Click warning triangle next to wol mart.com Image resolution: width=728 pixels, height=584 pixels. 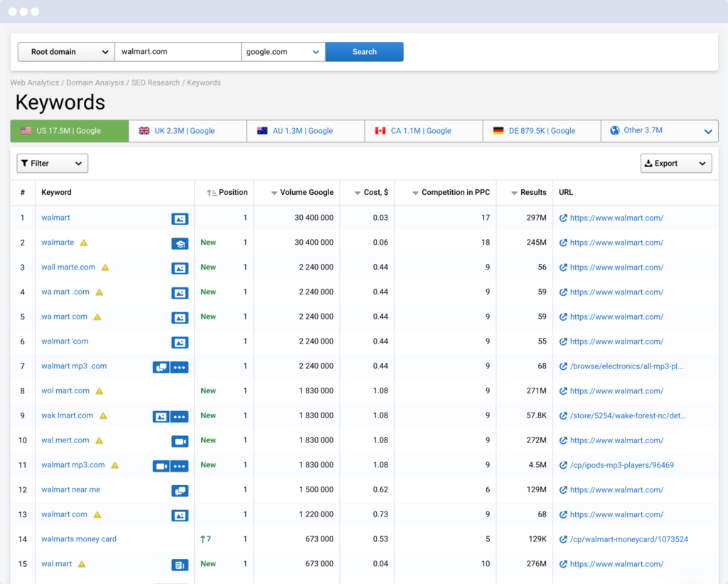[100, 391]
